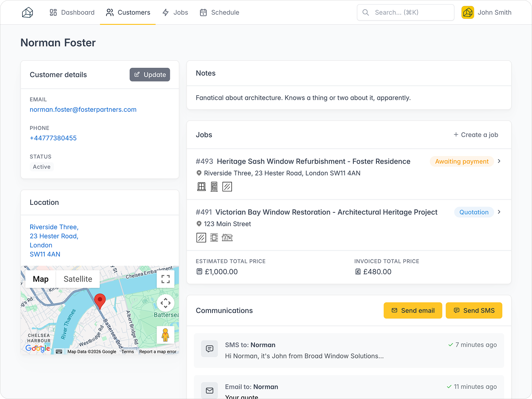
Task: Click the email envelope icon next to Your quote
Action: click(209, 391)
